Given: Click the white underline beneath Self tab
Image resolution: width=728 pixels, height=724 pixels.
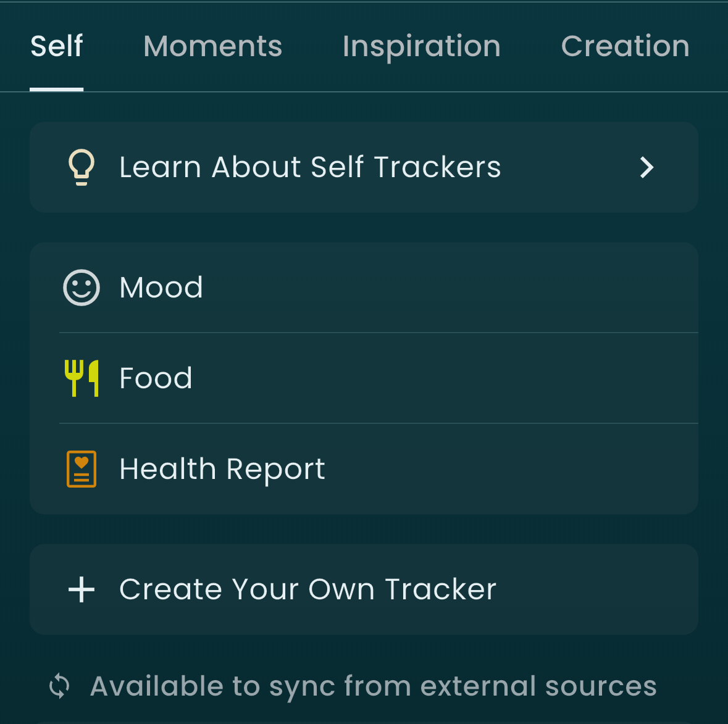Looking at the screenshot, I should point(56,89).
